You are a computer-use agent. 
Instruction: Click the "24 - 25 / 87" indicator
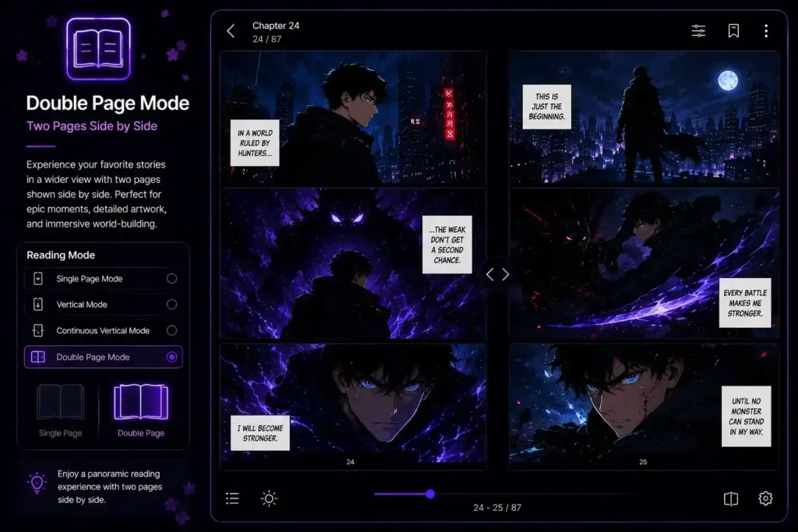497,508
